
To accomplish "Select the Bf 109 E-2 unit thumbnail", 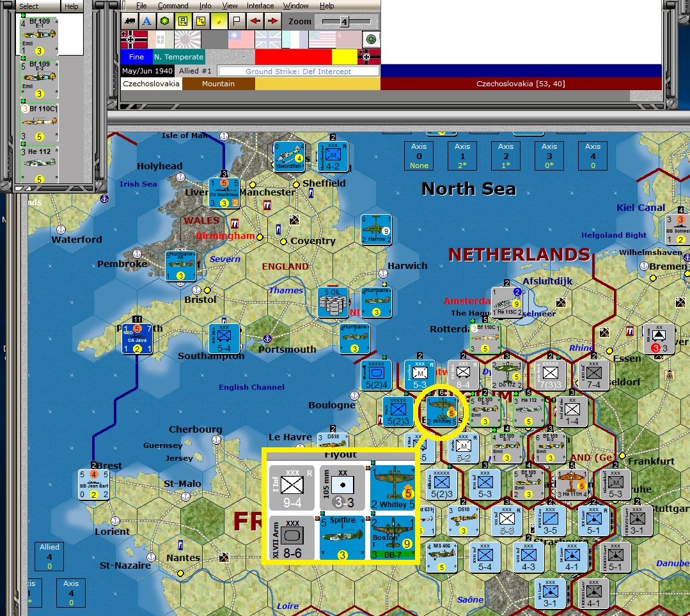I will click(x=39, y=80).
